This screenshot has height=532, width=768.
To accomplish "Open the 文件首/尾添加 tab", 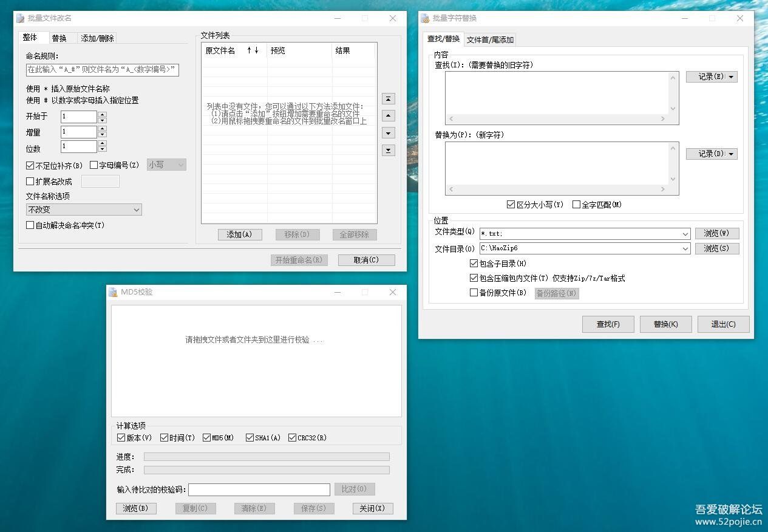I will [x=490, y=40].
